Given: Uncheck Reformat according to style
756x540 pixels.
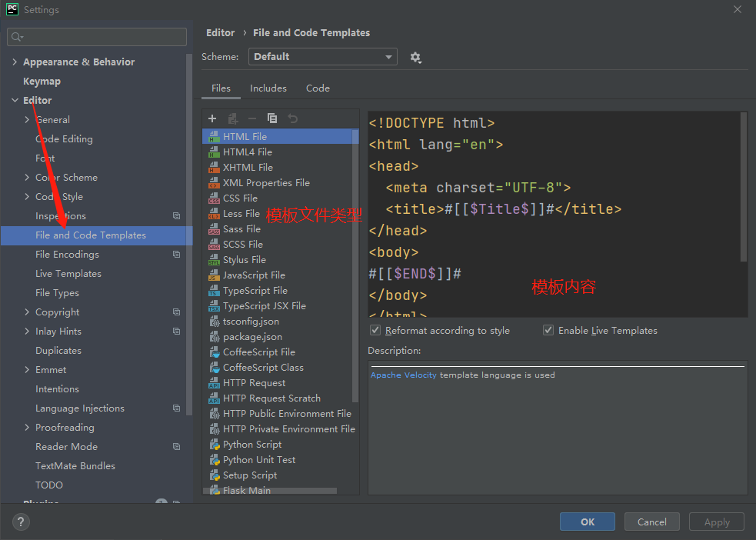Looking at the screenshot, I should 375,330.
